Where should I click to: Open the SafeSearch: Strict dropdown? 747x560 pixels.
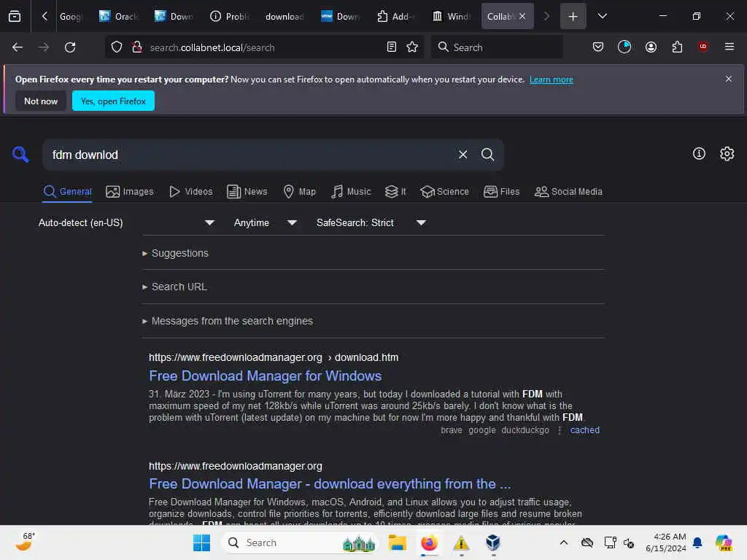pos(371,222)
